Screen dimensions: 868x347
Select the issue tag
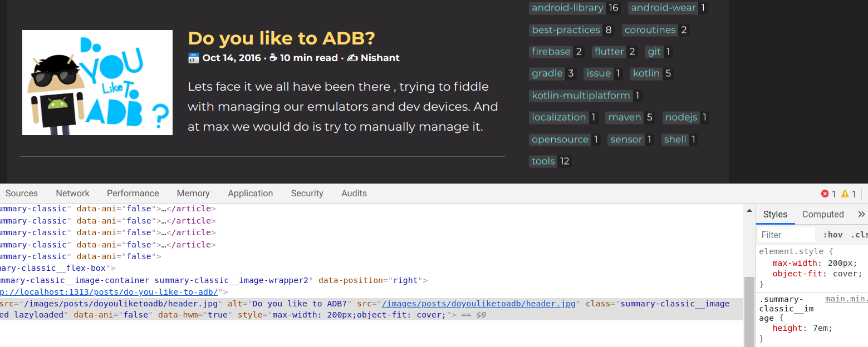point(599,73)
